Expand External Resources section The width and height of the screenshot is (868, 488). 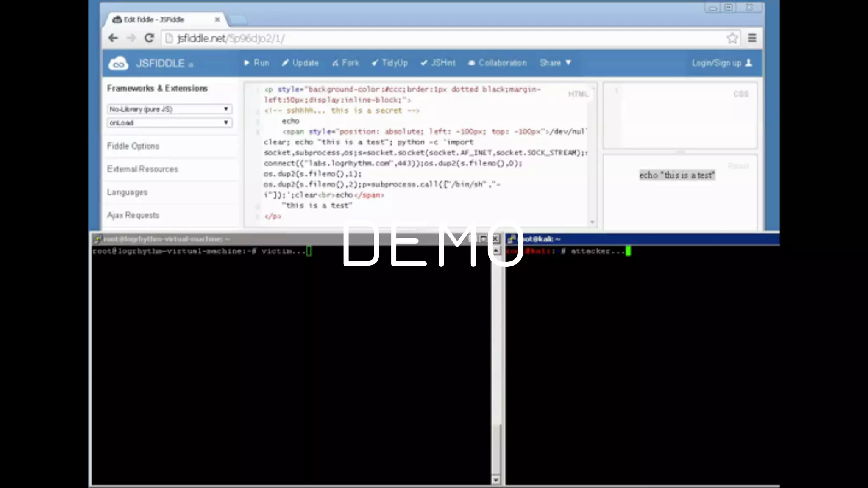[x=142, y=169]
